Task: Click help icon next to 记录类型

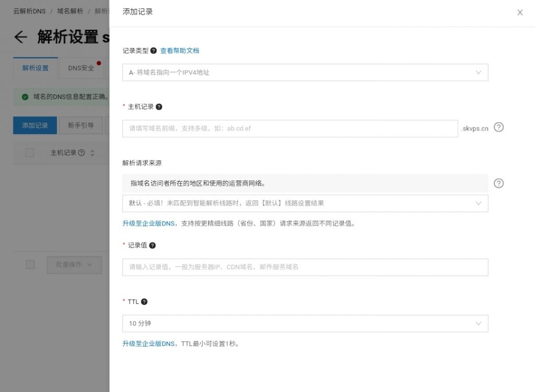Action: click(x=154, y=51)
